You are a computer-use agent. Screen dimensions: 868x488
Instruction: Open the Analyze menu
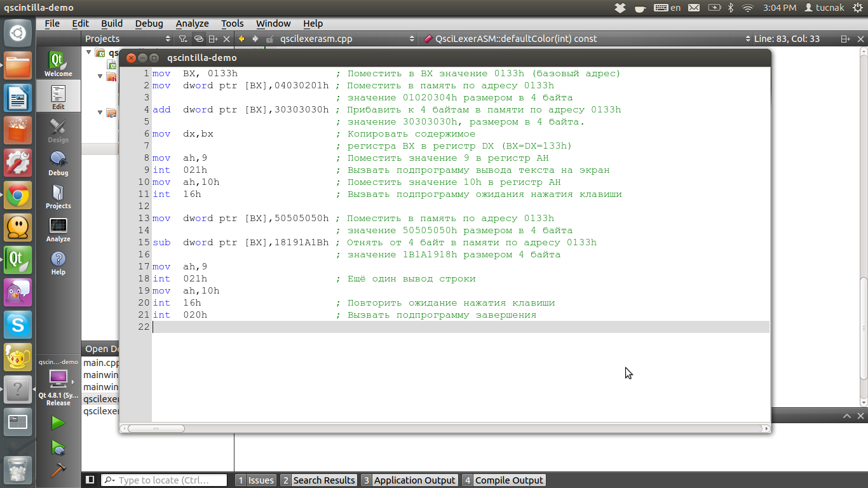click(x=192, y=24)
